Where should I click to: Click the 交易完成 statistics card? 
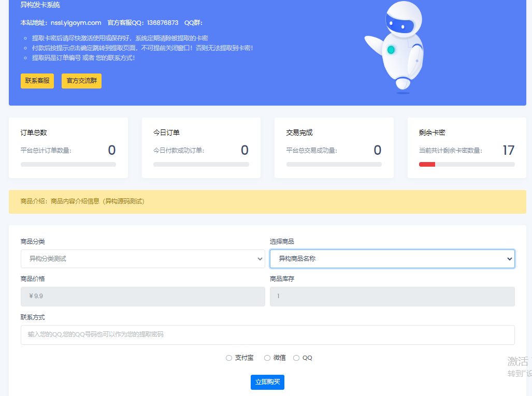pos(334,148)
